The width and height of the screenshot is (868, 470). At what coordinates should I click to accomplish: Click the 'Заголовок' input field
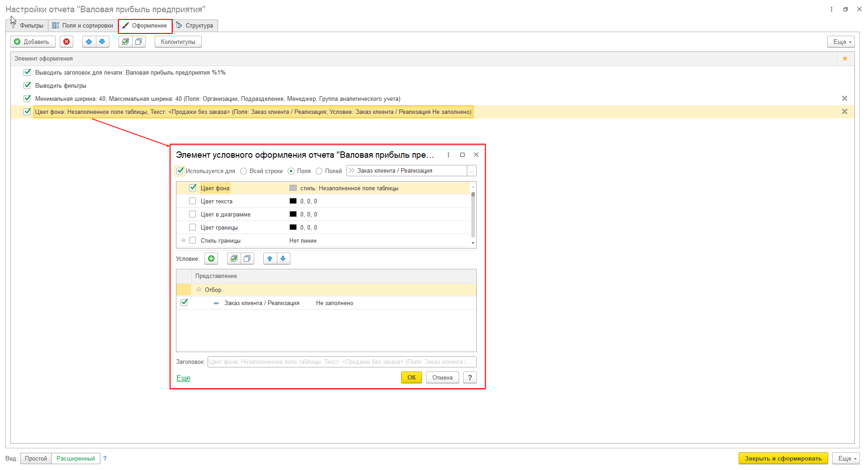(x=342, y=362)
